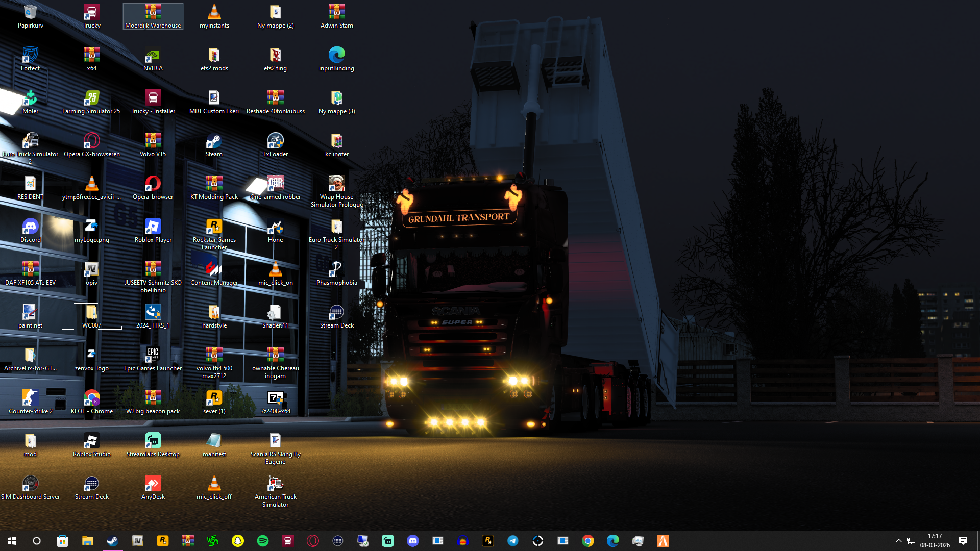Open File Explorer from taskbar
This screenshot has height=551, width=980.
click(x=88, y=541)
